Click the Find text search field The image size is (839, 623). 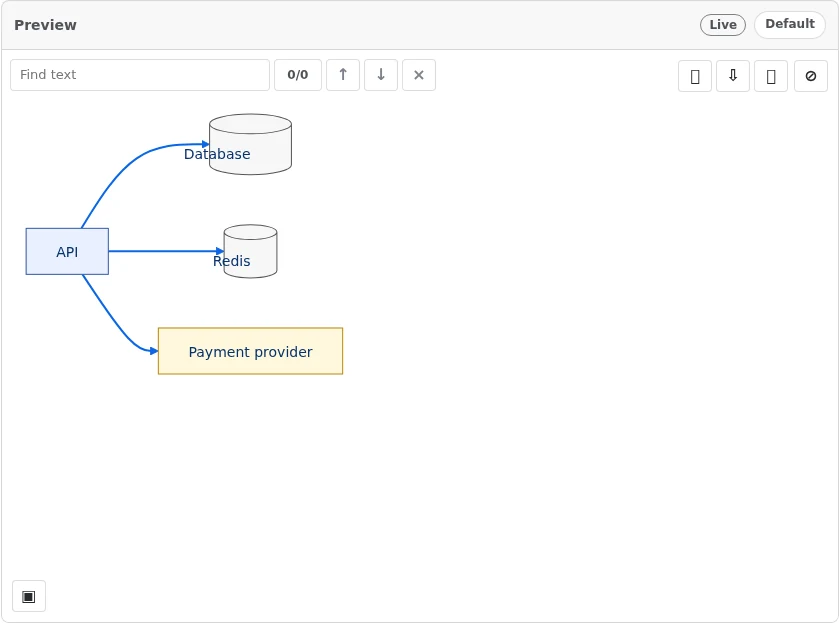(140, 75)
